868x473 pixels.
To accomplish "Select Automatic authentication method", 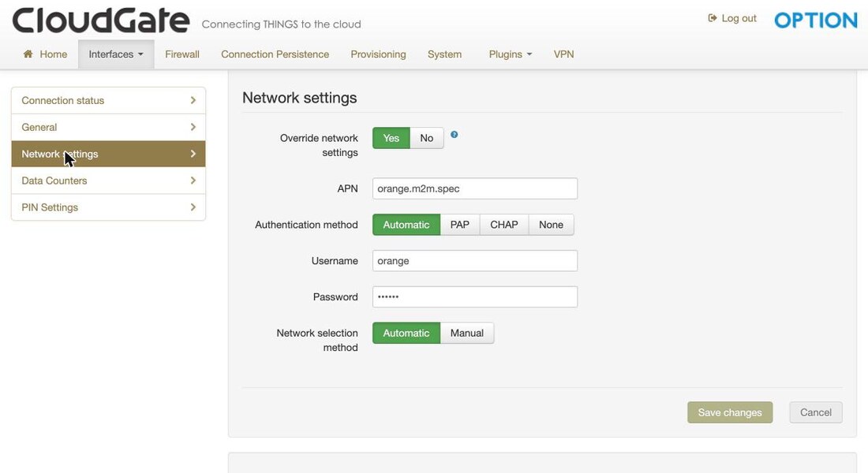I will tap(406, 225).
